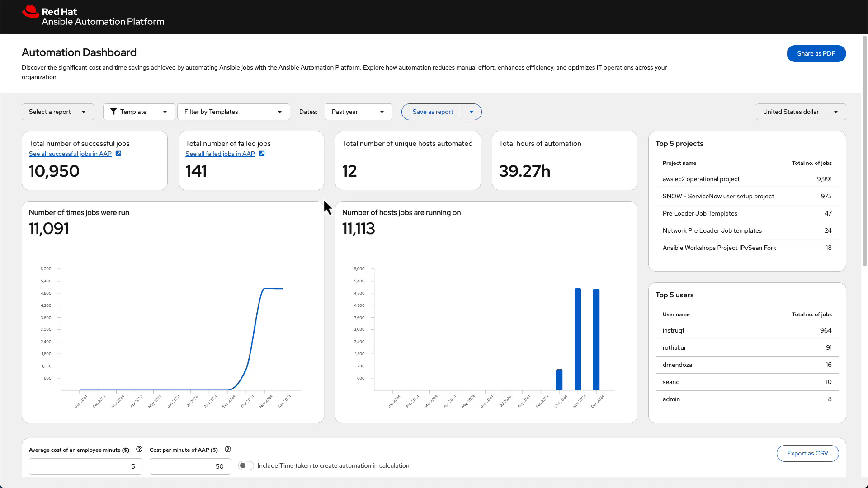Click the Export as CSV button

coord(807,453)
